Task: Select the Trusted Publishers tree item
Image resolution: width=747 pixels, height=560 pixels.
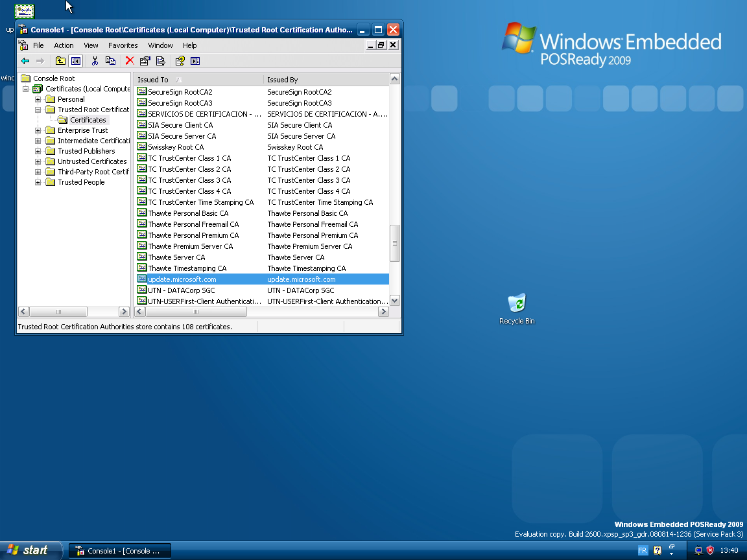Action: (86, 151)
